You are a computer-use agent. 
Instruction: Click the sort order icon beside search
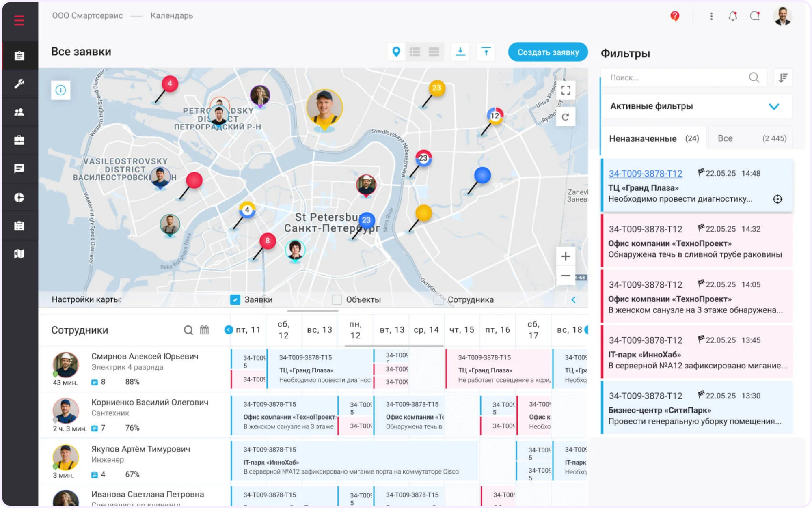[783, 77]
